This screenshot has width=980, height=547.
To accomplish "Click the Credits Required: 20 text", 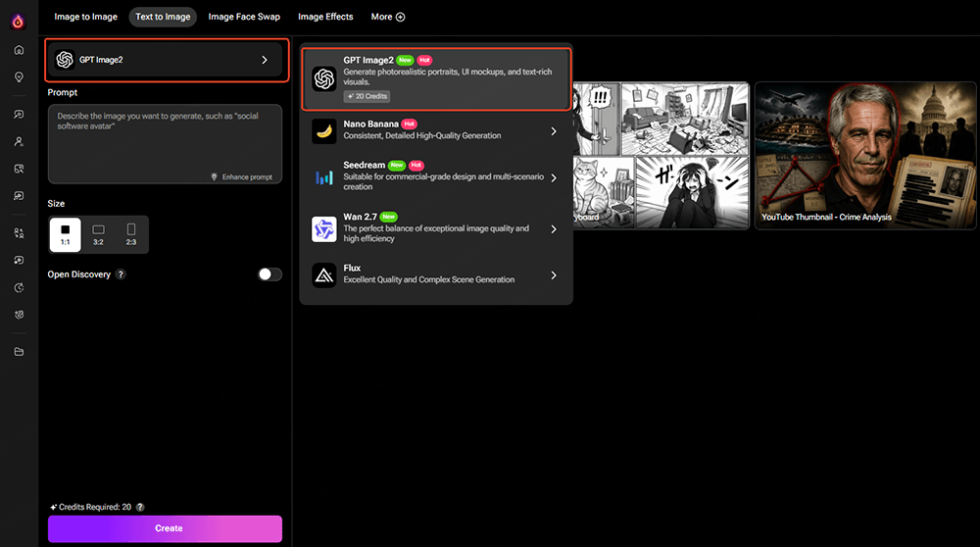I will 95,507.
